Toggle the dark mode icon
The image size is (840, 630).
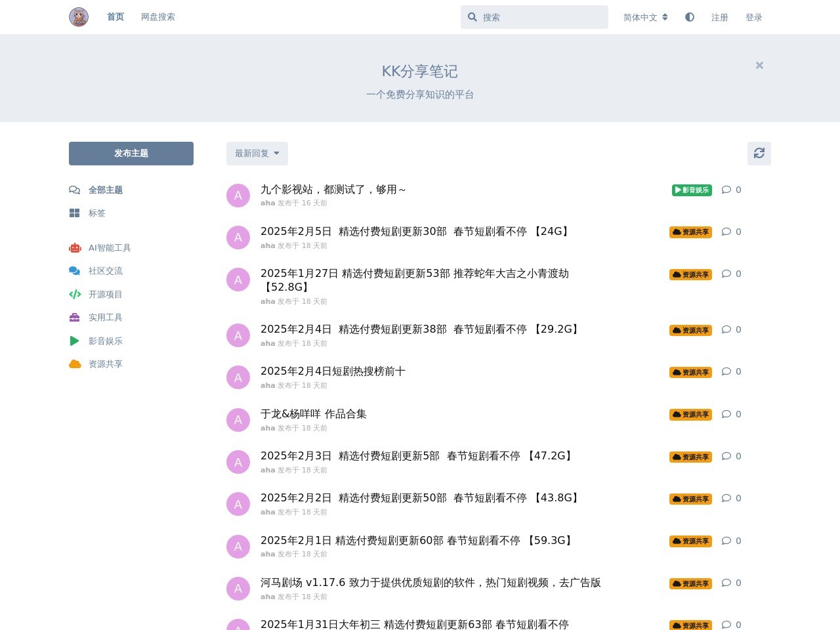[x=690, y=17]
